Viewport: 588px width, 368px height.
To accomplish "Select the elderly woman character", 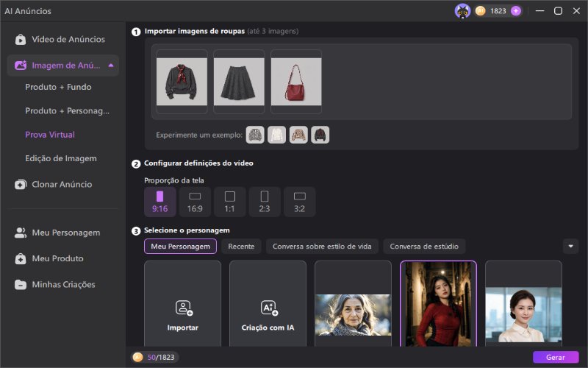I will 353,303.
